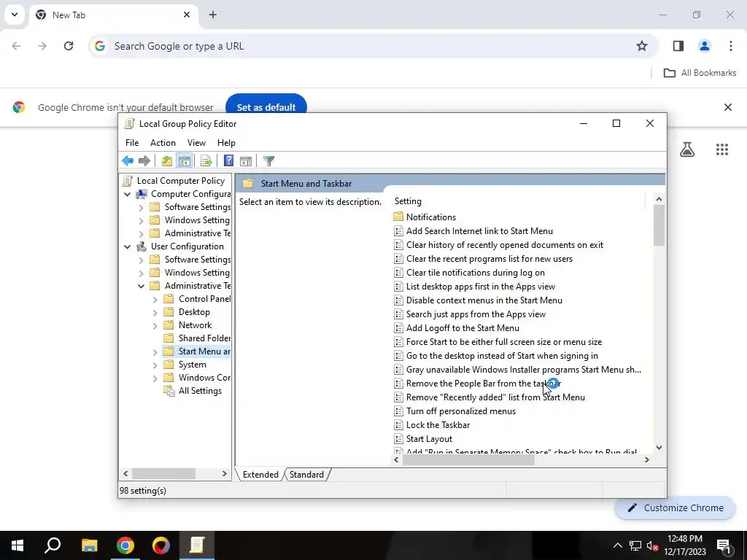Click settings list vertical scrollbar thumb
This screenshot has width=747, height=560.
[659, 225]
